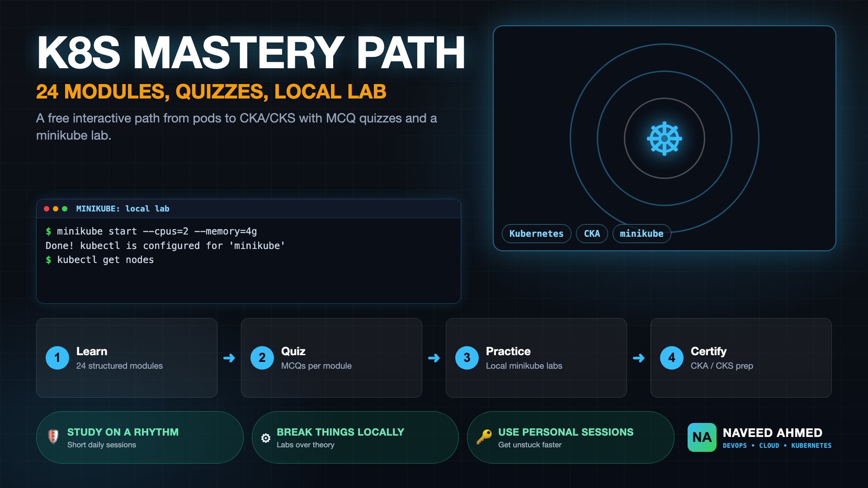Click the 'DEVOPS • CLOUD • KUBERNETES' tagline
The height and width of the screenshot is (488, 868).
coord(777,446)
